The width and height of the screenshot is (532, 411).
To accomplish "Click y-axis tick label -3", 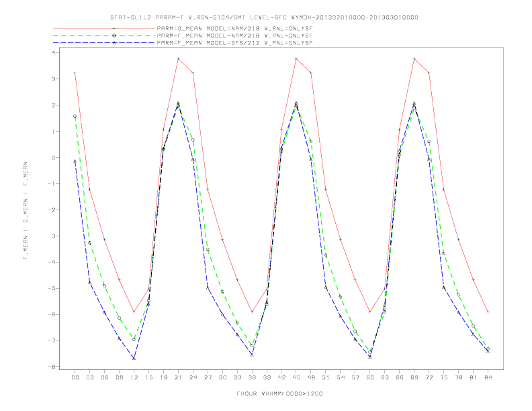I will click(x=52, y=236).
